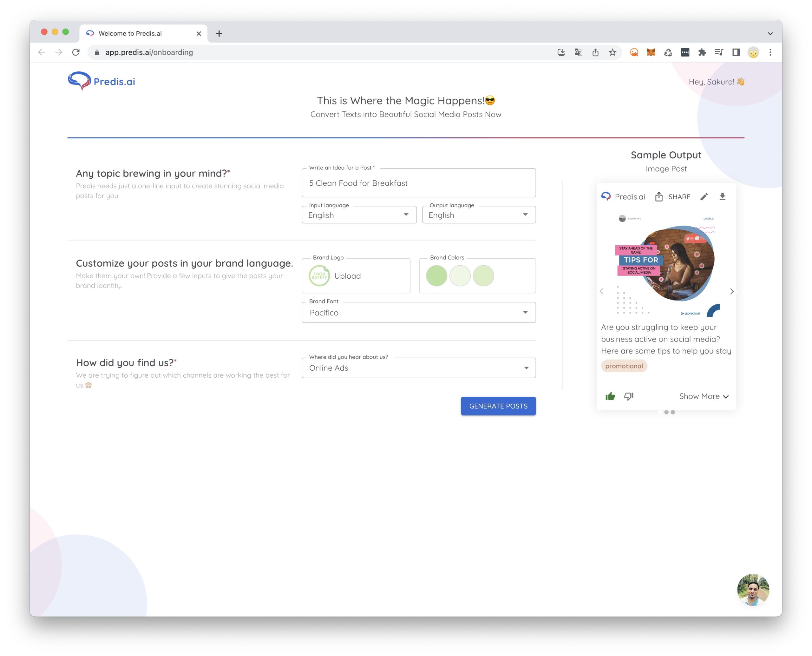Viewport: 812px width, 656px height.
Task: Bookmark page with the star icon
Action: 612,53
